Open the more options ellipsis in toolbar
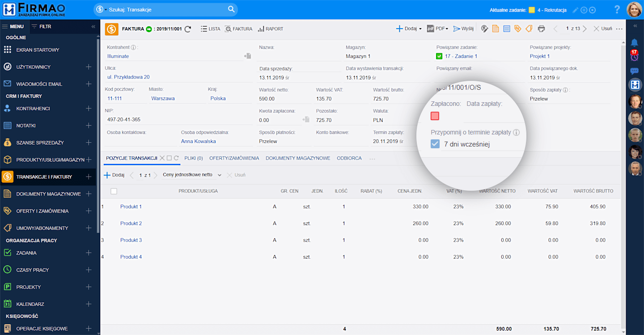644x335 pixels. tap(619, 29)
